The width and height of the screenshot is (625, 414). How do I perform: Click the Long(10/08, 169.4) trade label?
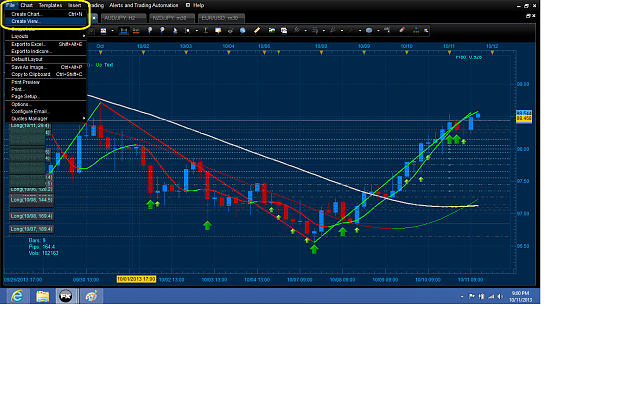click(31, 216)
